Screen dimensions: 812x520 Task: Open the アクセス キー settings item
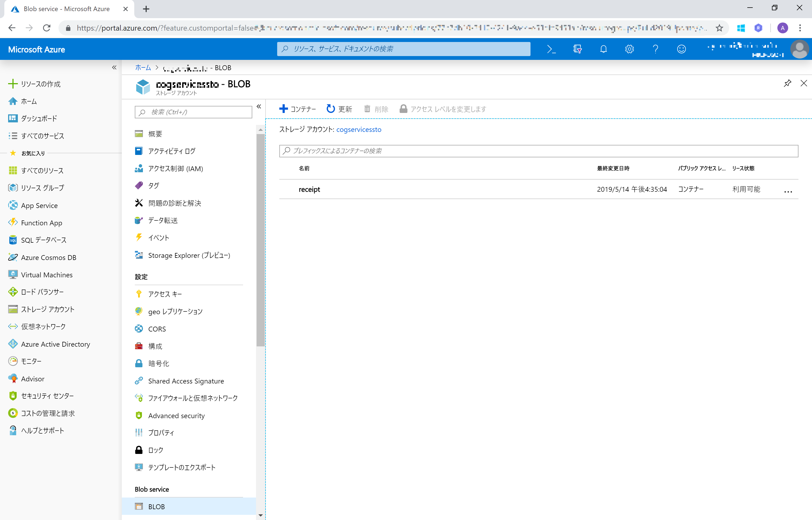tap(165, 294)
